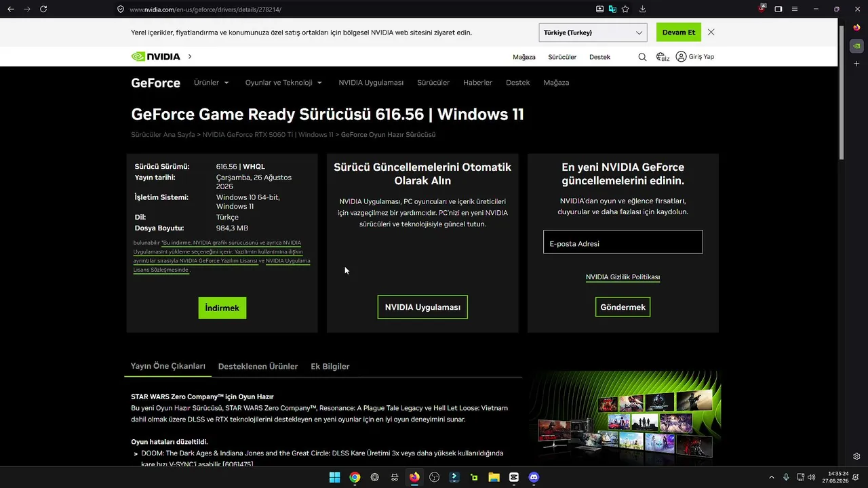Expand the Oyunlar ve Teknoloji menu
This screenshot has height=488, width=868.
(283, 83)
